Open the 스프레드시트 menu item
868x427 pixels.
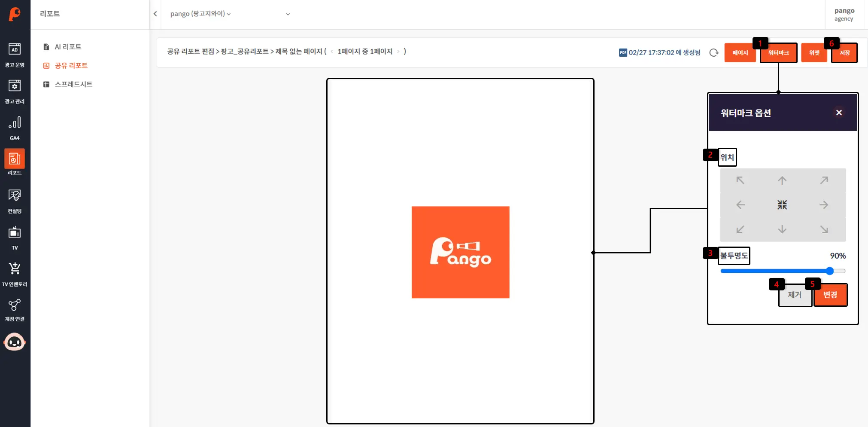(73, 84)
